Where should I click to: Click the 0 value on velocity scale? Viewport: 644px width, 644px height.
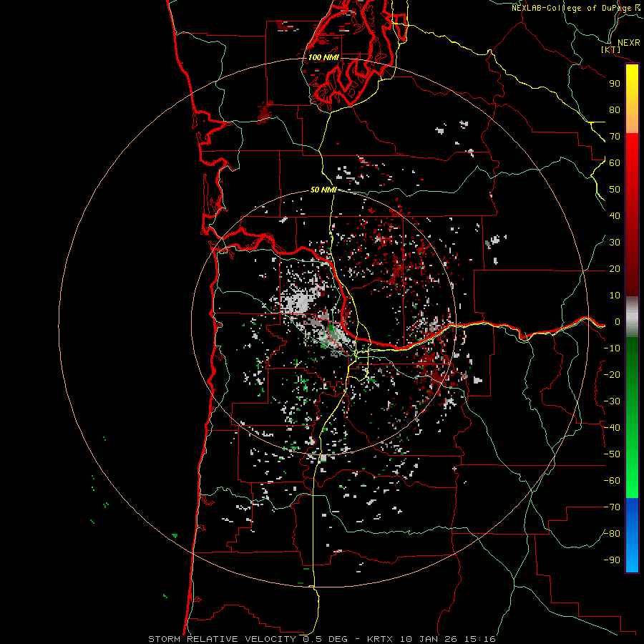pyautogui.click(x=618, y=322)
